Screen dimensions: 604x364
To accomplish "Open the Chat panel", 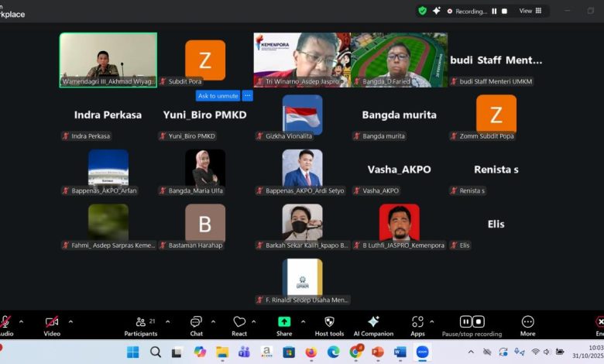I will (196, 326).
